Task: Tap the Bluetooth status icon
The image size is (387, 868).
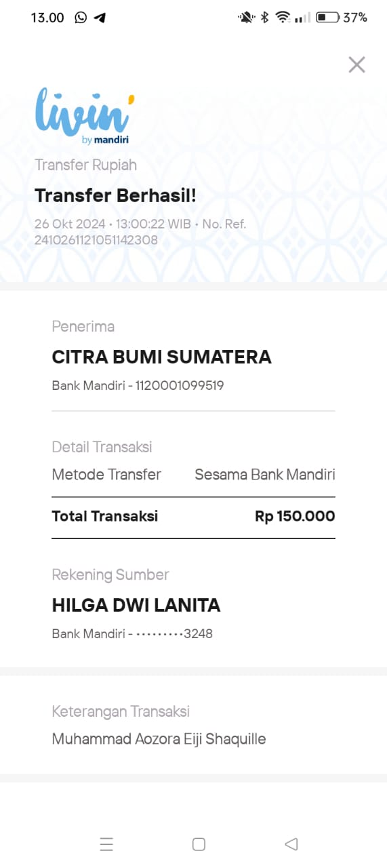Action: coord(265,18)
